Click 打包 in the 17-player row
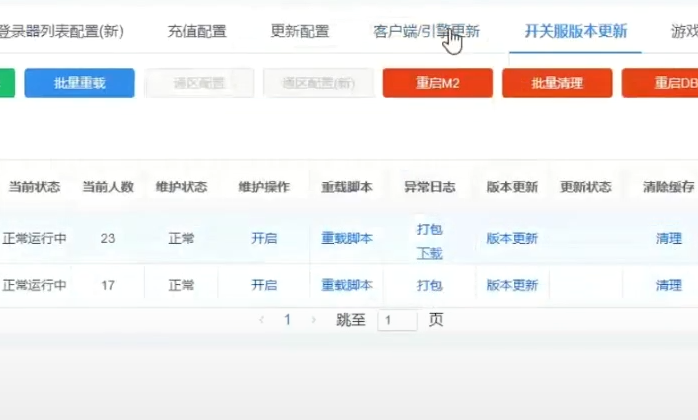The height and width of the screenshot is (420, 698). coord(430,285)
